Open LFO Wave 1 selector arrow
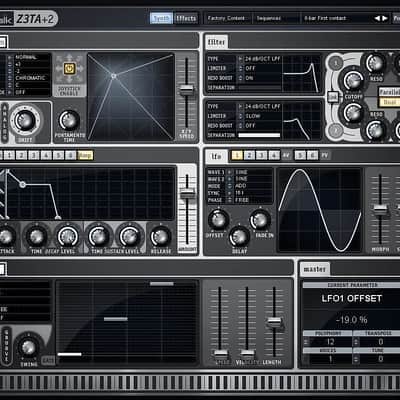Screen dimensions: 400x400 pos(229,172)
